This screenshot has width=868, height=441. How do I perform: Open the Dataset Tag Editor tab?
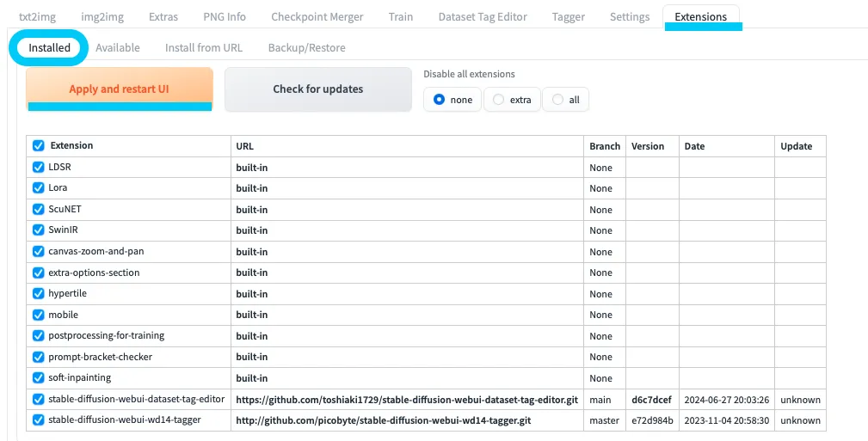(483, 16)
